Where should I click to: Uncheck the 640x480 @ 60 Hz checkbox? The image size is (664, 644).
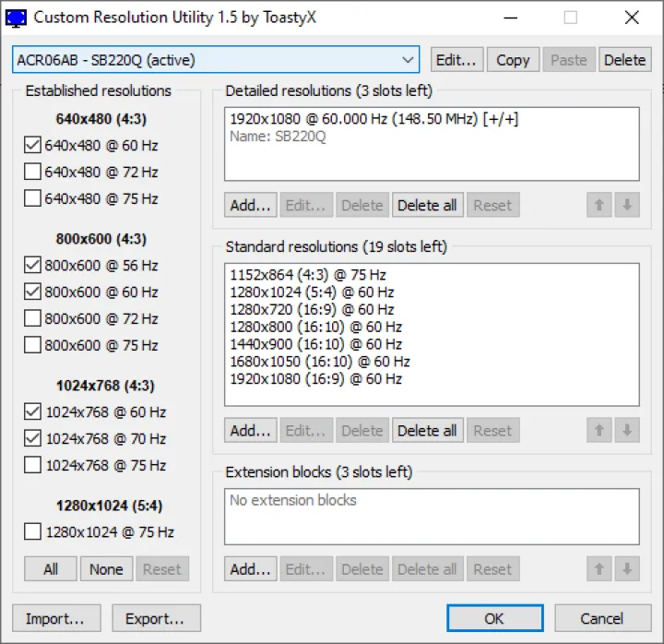(x=33, y=145)
